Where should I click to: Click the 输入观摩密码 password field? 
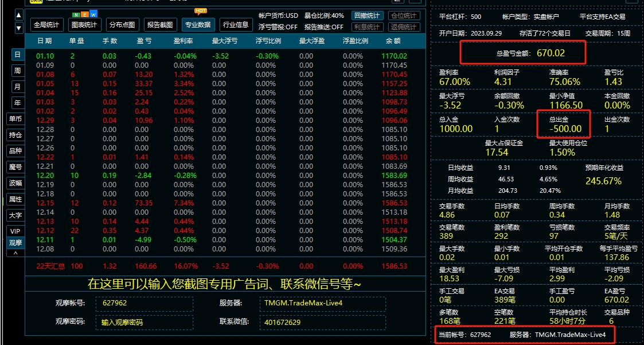(144, 323)
